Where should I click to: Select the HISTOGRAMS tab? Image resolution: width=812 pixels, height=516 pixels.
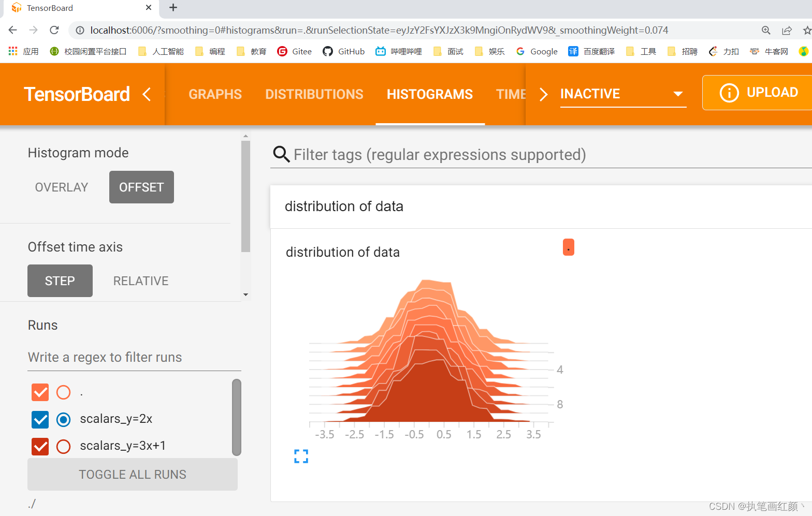(x=430, y=94)
